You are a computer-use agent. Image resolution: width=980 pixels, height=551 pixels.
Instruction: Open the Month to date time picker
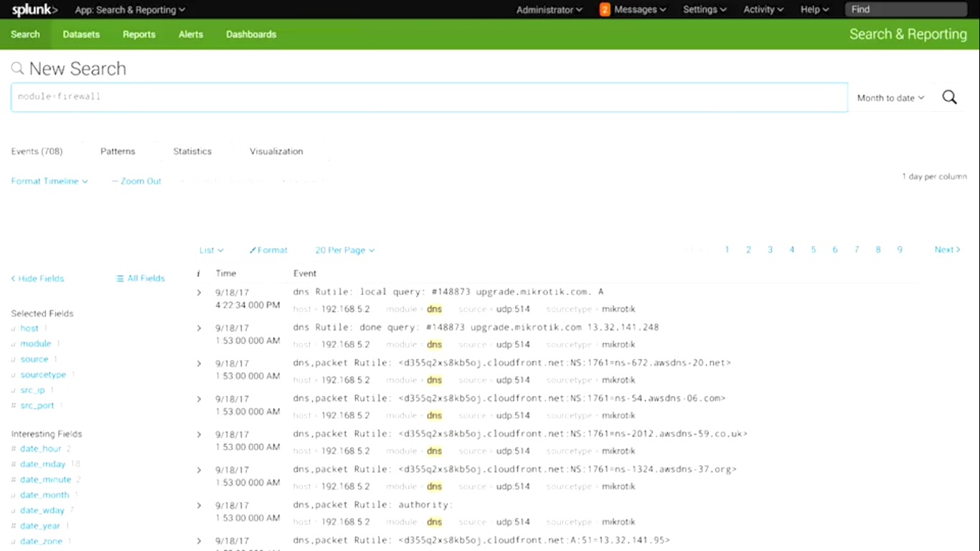(890, 98)
